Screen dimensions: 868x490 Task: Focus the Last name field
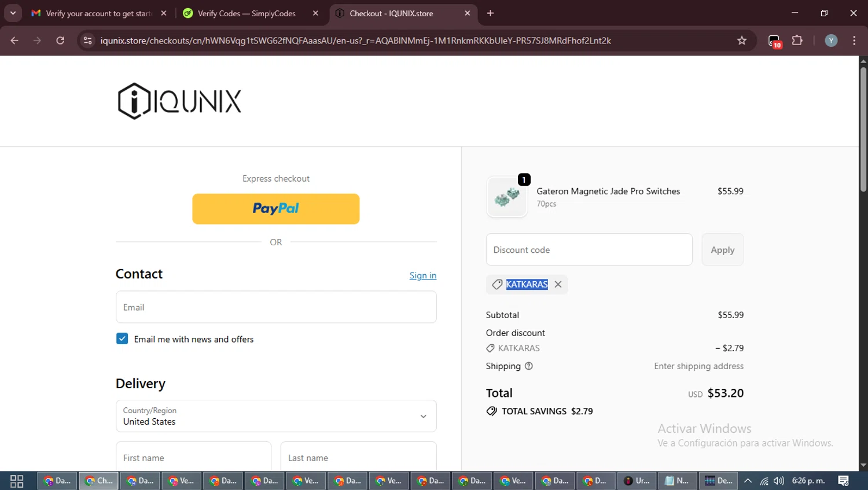(358, 457)
